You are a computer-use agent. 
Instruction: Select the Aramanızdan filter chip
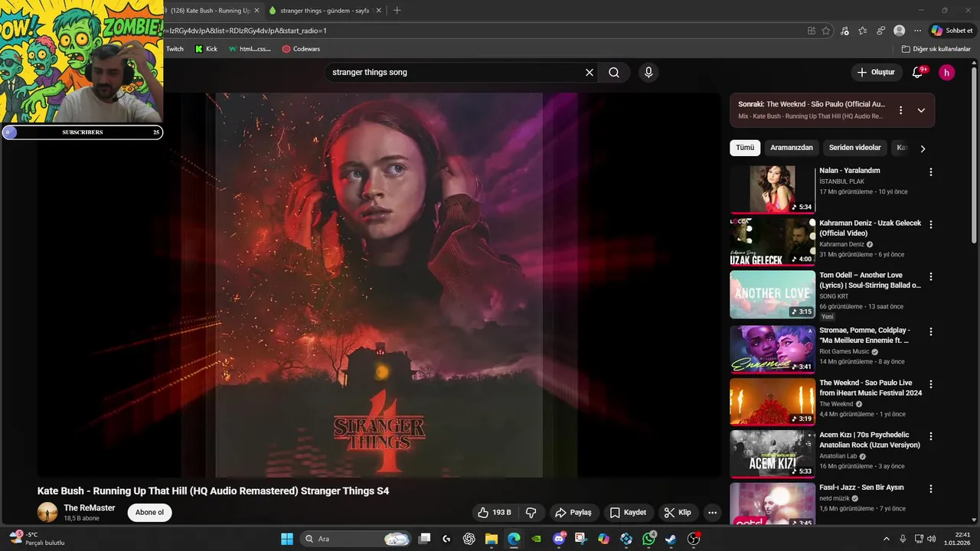click(792, 148)
